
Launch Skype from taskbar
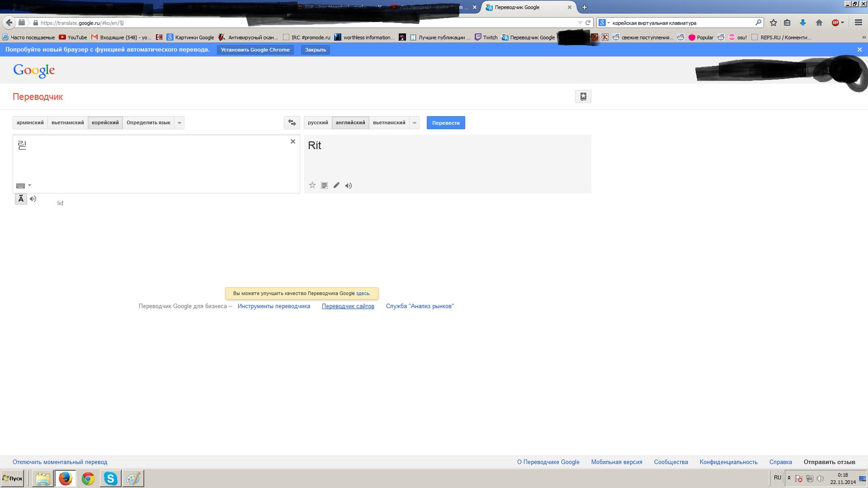click(x=110, y=479)
